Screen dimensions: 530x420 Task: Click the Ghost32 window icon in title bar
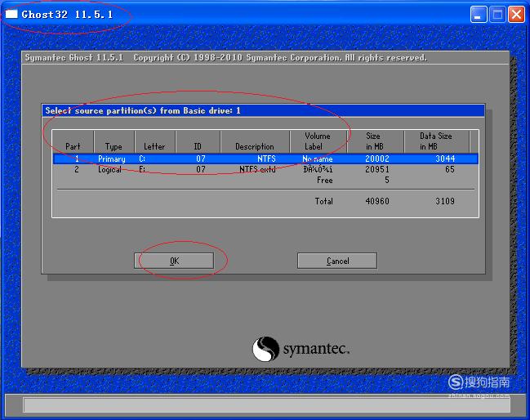(x=11, y=14)
